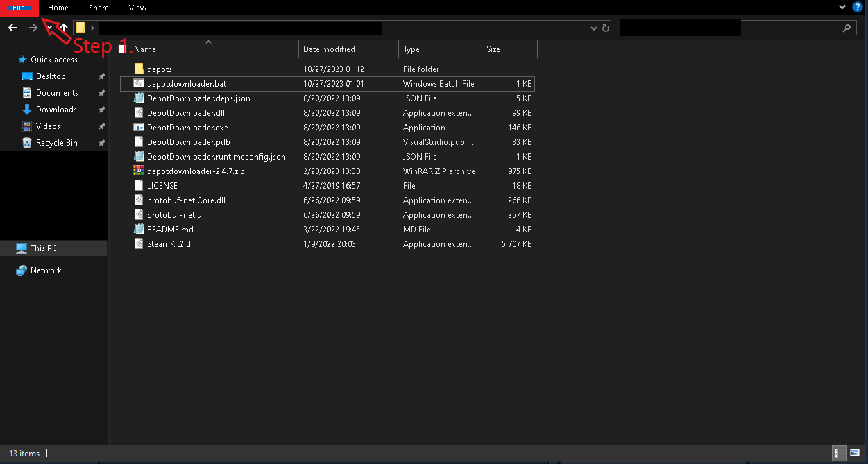Select the Recycle Bin icon in sidebar

pos(27,143)
